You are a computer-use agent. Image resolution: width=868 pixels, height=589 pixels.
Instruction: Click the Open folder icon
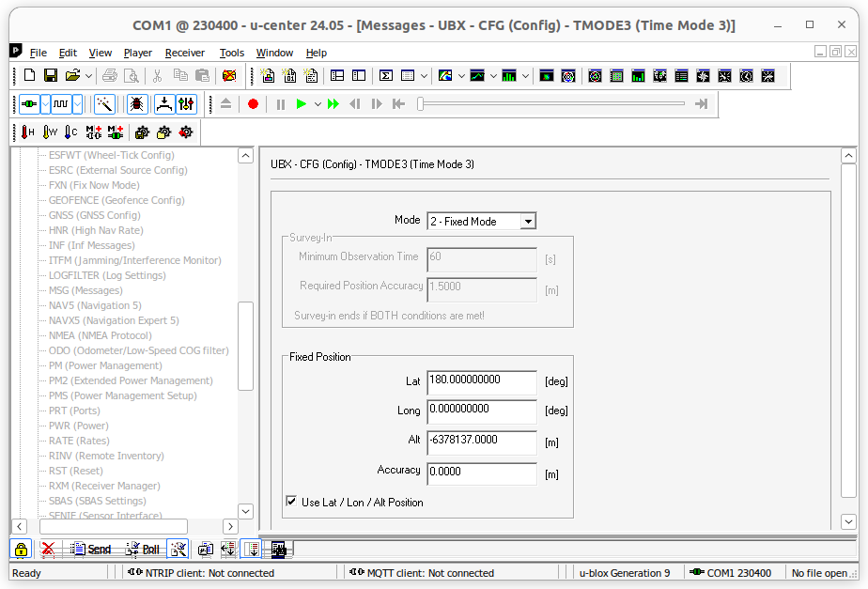point(72,75)
